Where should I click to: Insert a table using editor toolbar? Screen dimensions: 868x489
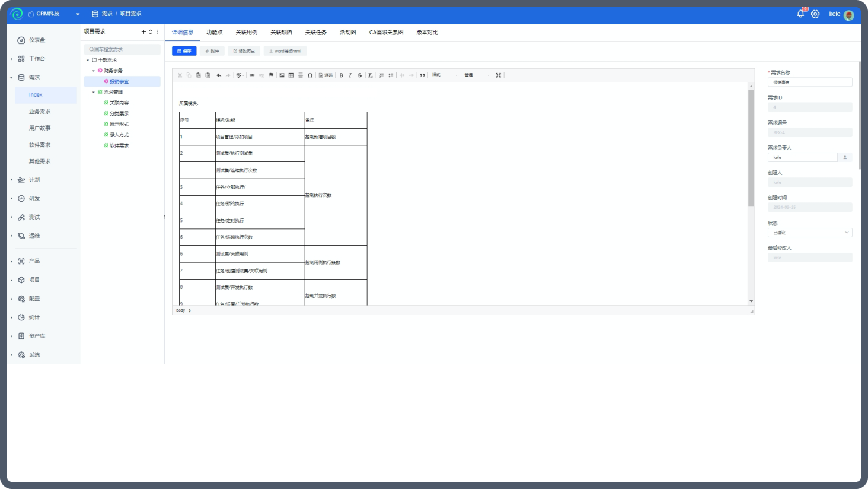click(291, 75)
